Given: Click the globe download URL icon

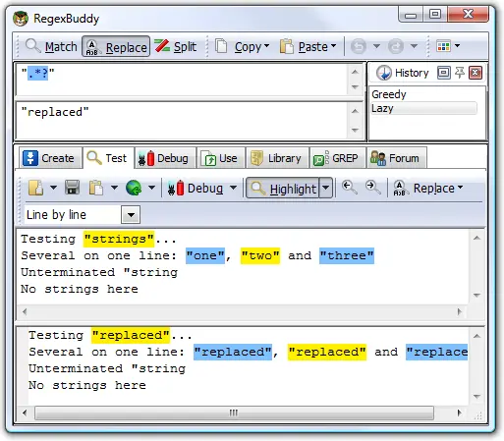Looking at the screenshot, I should click(x=134, y=188).
